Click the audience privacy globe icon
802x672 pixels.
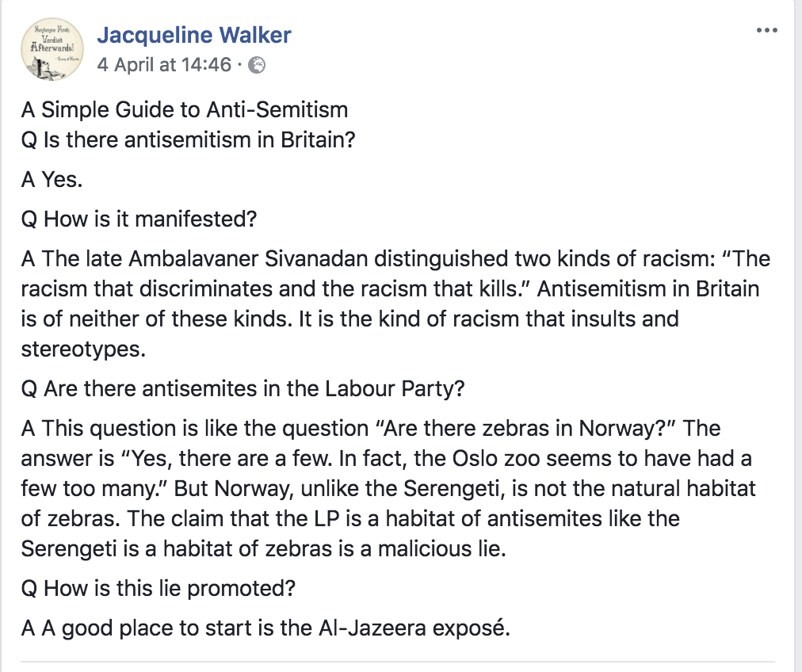click(x=257, y=65)
